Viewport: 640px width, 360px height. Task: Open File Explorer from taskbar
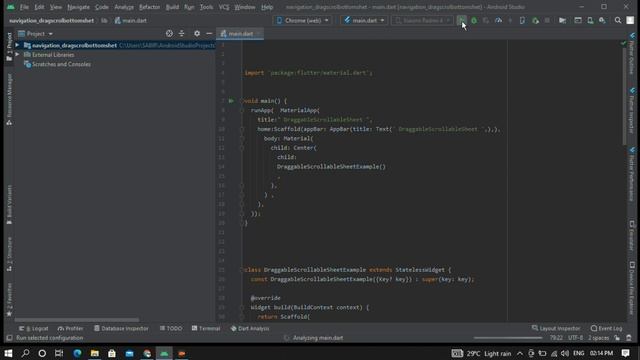pos(95,353)
